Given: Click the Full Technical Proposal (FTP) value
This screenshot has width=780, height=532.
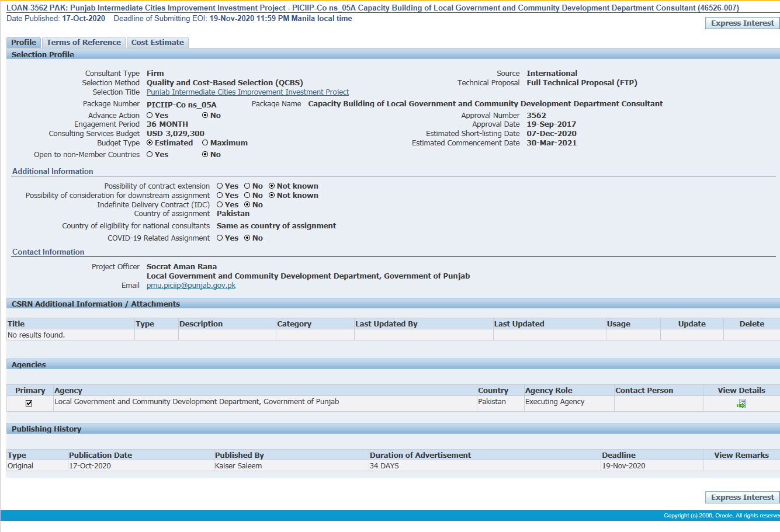Looking at the screenshot, I should (x=582, y=83).
